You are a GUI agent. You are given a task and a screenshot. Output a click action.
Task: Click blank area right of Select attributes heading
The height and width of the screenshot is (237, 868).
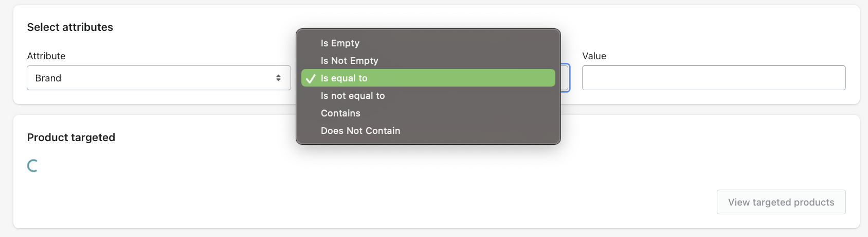206,27
